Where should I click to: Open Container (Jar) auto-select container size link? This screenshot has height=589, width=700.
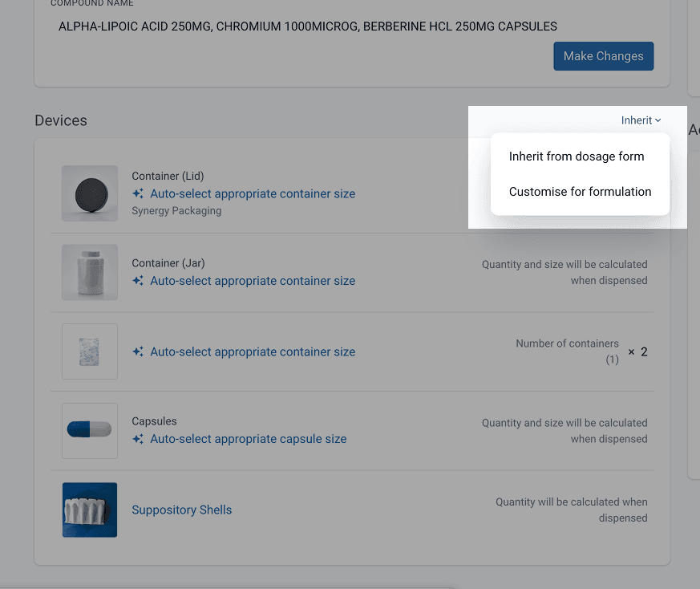pos(253,281)
